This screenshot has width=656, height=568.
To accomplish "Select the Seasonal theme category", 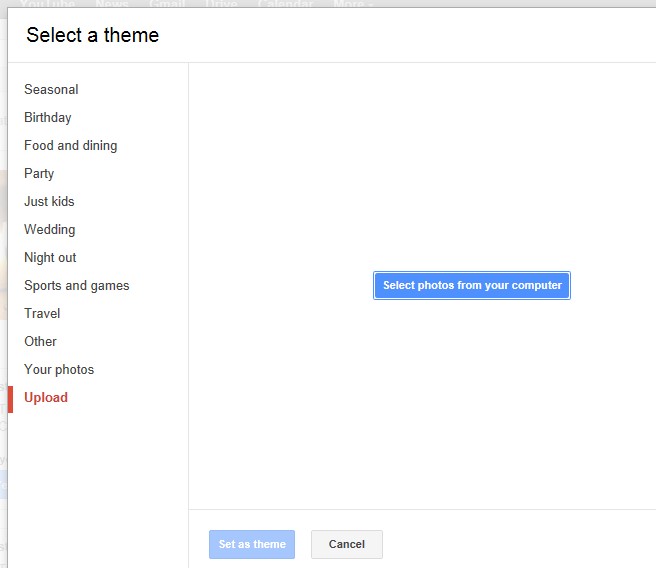I will [51, 89].
